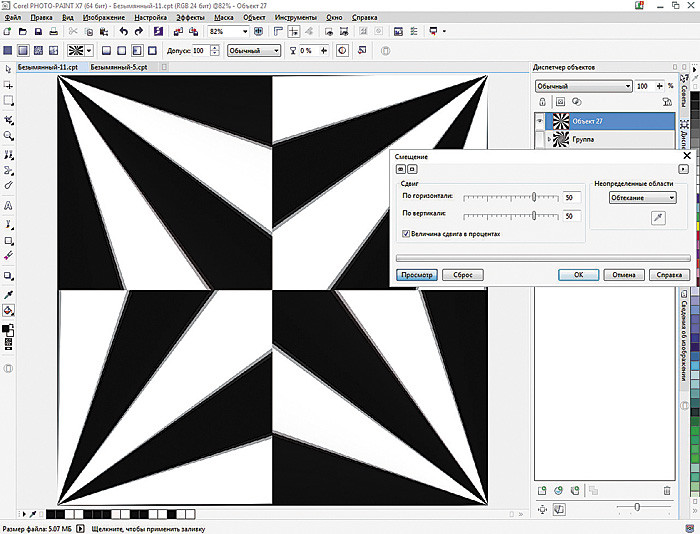Open 'Обычный' merge dropdown in Object Manager
Viewport: 700px width, 534px height.
click(583, 86)
